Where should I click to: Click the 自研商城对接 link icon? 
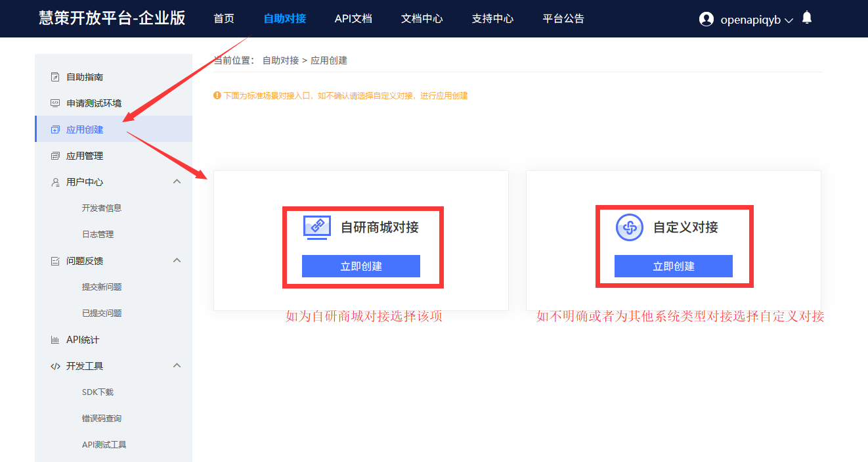pyautogui.click(x=317, y=227)
